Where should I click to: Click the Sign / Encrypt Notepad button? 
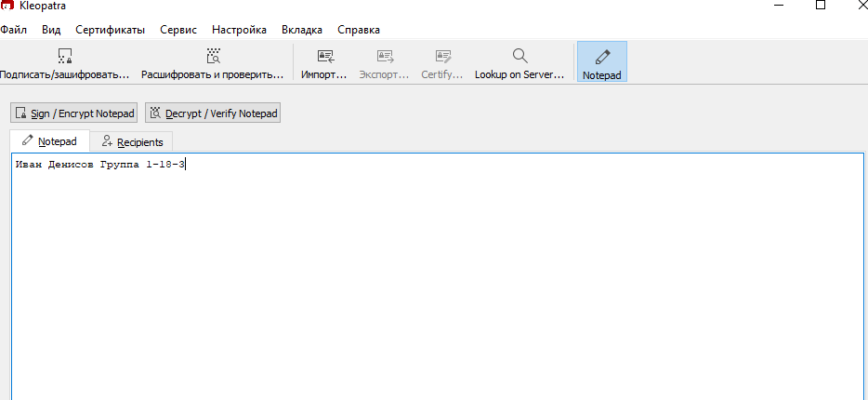73,113
